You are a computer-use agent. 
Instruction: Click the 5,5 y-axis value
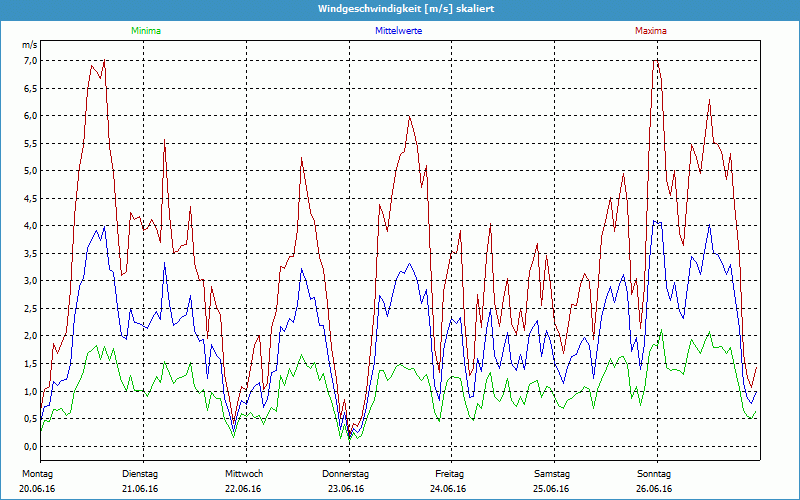pos(31,143)
